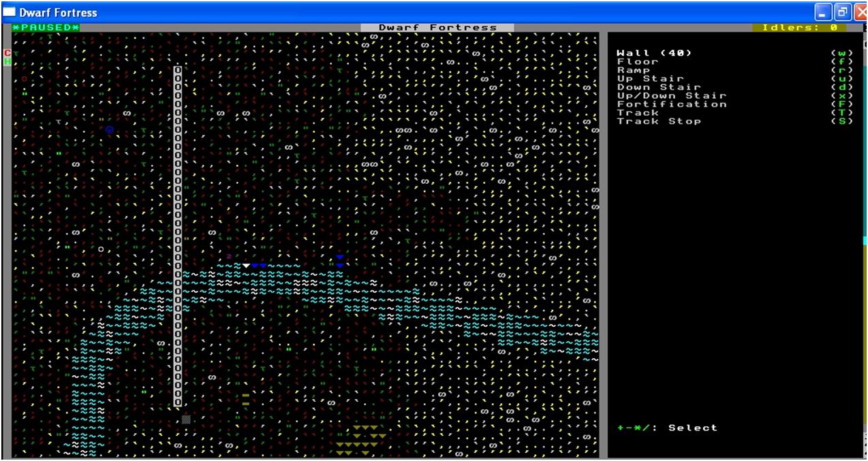Screen dimensions: 868x461
Task: Click the *PAUSED* status indicator
Action: (x=46, y=27)
